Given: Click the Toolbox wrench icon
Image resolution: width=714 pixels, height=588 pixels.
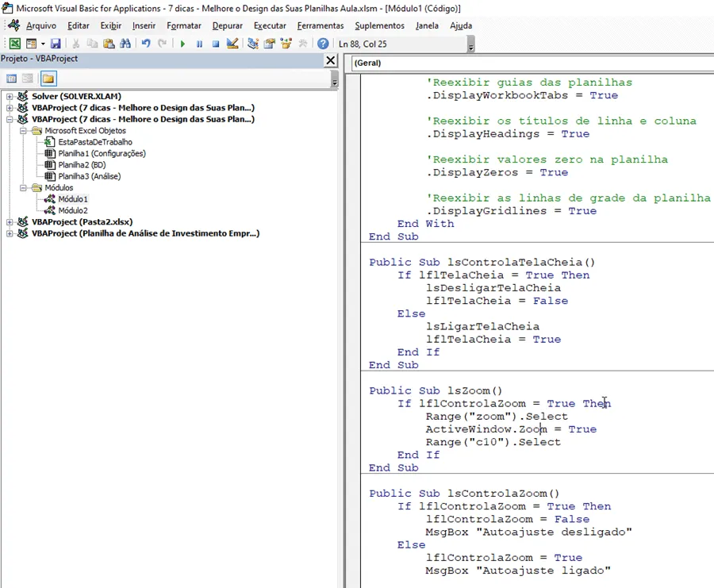Looking at the screenshot, I should [x=302, y=44].
